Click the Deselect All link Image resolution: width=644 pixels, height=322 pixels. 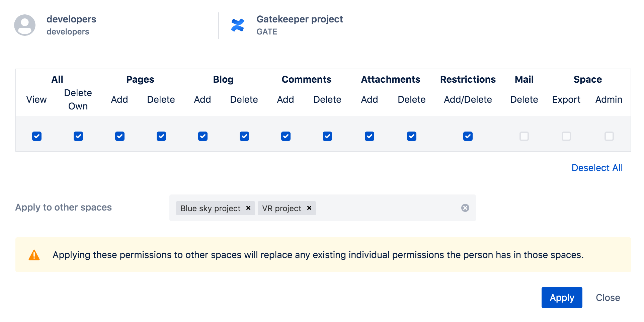point(597,168)
